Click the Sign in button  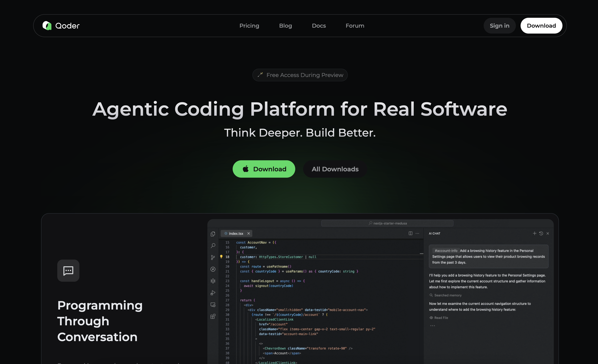[499, 26]
